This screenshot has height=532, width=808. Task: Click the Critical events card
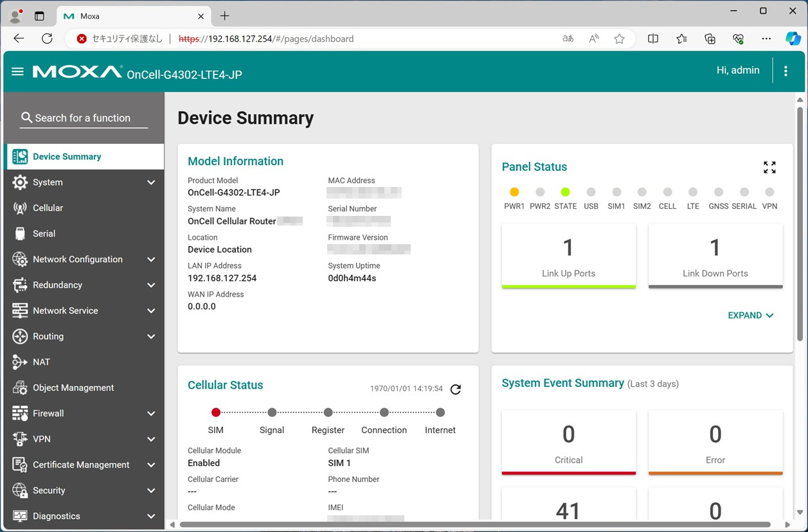point(569,443)
